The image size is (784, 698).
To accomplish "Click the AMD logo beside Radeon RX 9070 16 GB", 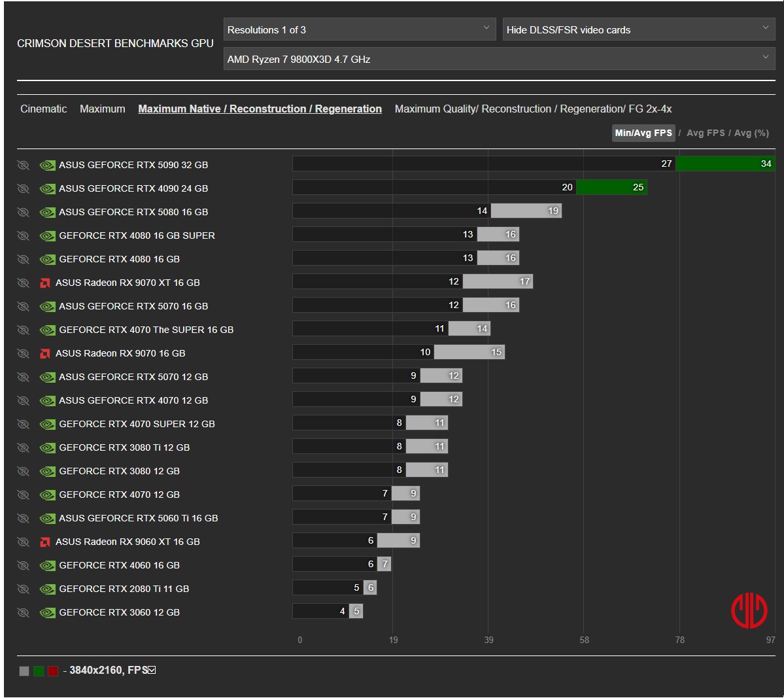I will coord(45,354).
